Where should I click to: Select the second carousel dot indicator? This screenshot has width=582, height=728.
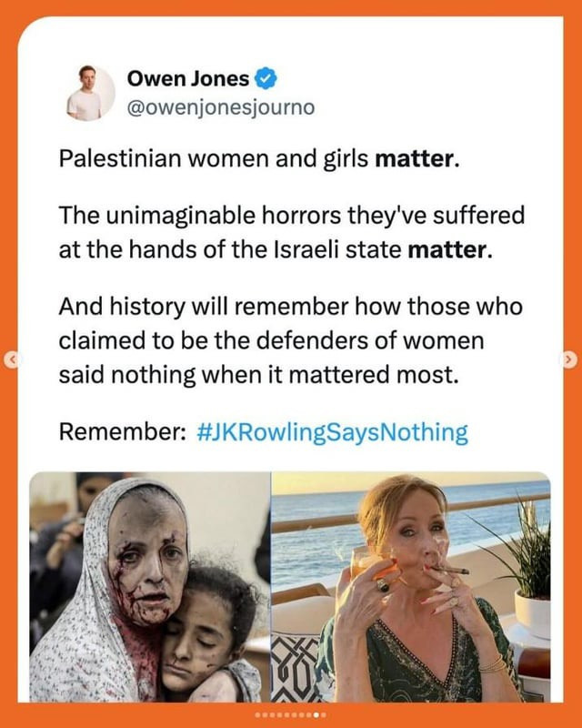point(265,715)
